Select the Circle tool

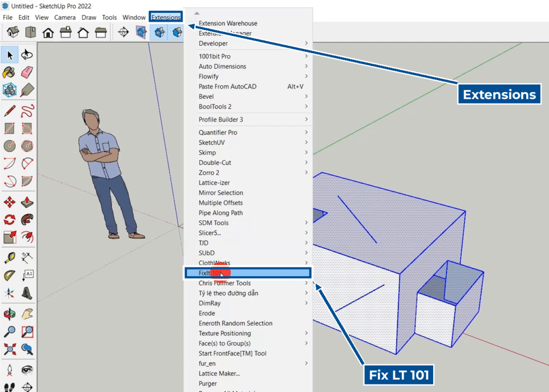tap(10, 146)
